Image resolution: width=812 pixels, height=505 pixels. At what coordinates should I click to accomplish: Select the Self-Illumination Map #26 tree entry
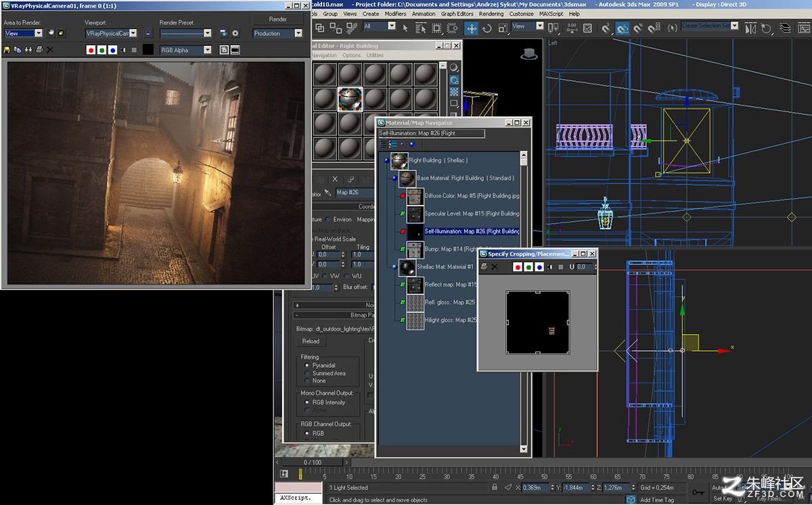tap(472, 231)
